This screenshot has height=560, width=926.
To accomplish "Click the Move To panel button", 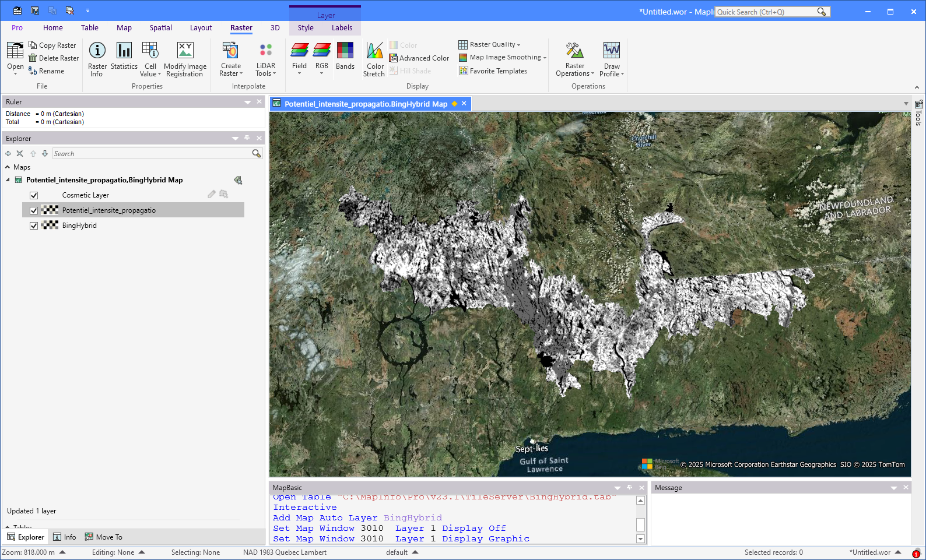I will point(104,537).
